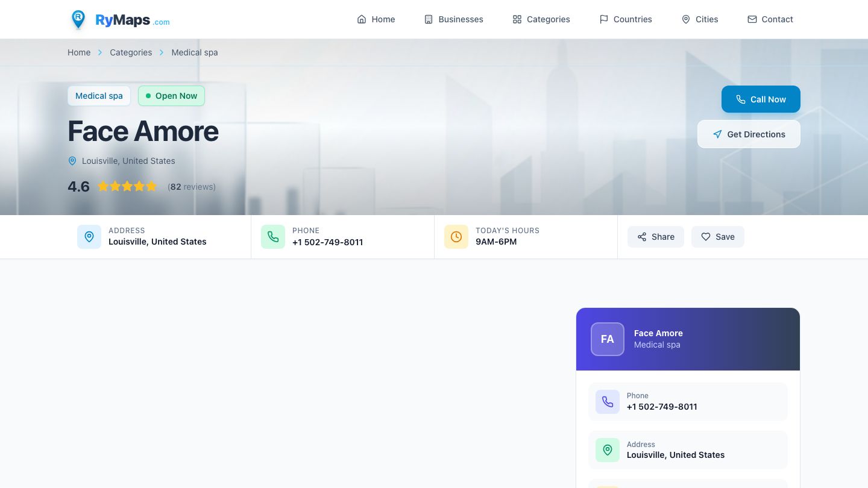Click the Medical spa category tag
The width and height of the screenshot is (868, 488).
(x=99, y=96)
